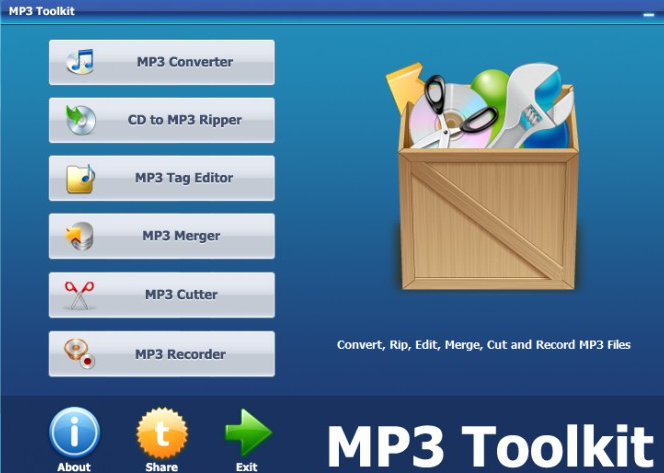The image size is (664, 473).
Task: Open the MP3 Cutter
Action: (162, 295)
